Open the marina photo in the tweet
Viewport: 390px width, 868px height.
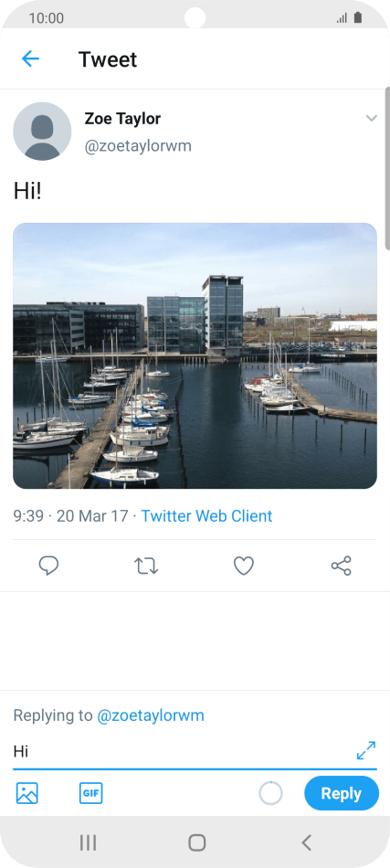(x=195, y=356)
